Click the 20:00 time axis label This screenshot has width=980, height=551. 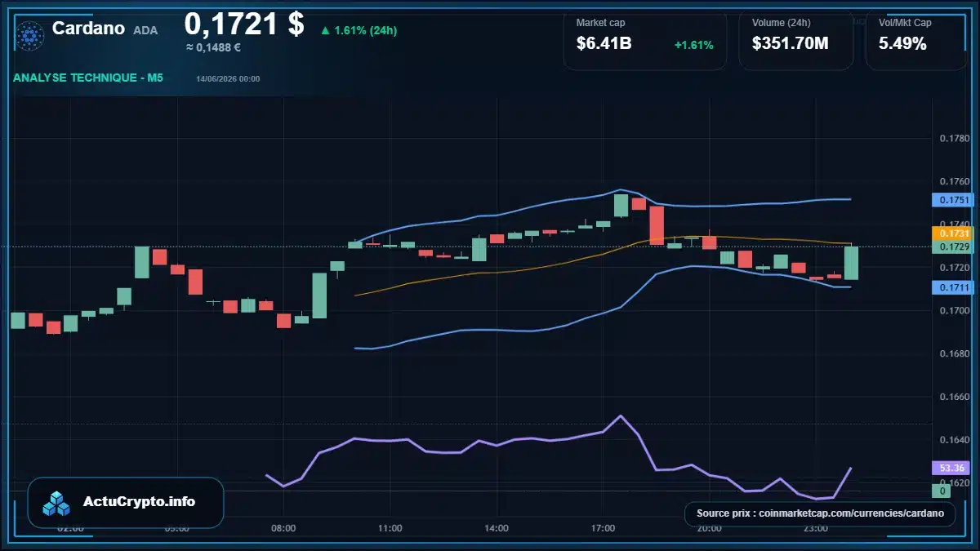pos(709,528)
